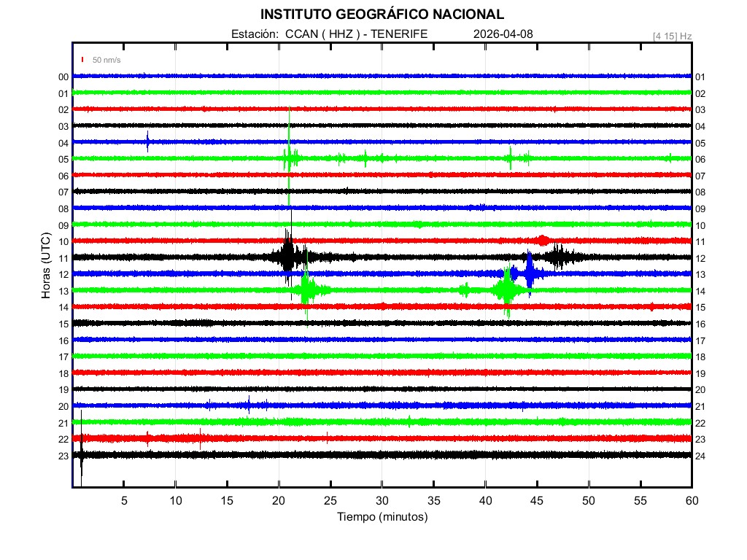Select the CCAN (HHZ) Tenerife station label
Screen dimensions: 747x560
point(329,34)
